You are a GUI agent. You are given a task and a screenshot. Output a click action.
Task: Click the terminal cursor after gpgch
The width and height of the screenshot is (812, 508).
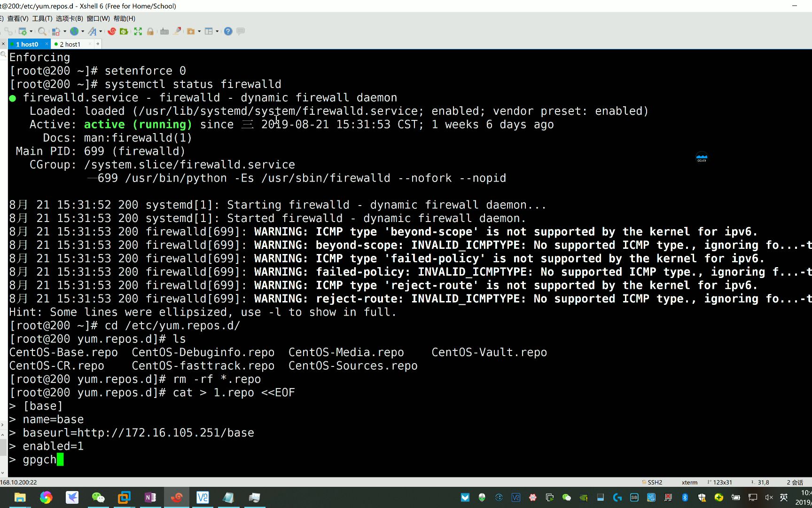pyautogui.click(x=60, y=460)
